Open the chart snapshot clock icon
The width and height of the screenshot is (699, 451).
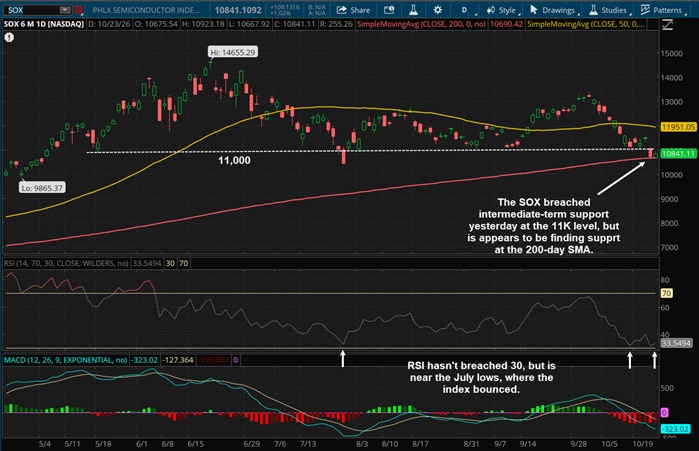pos(389,10)
